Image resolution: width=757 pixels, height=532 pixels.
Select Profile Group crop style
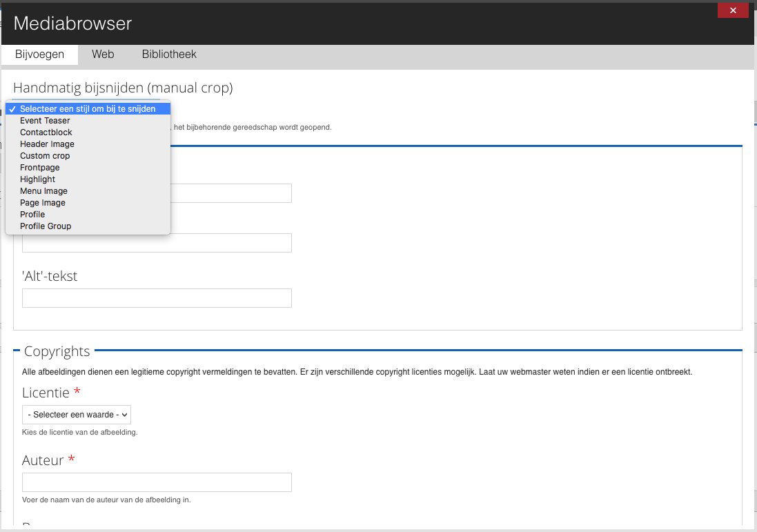pyautogui.click(x=46, y=226)
